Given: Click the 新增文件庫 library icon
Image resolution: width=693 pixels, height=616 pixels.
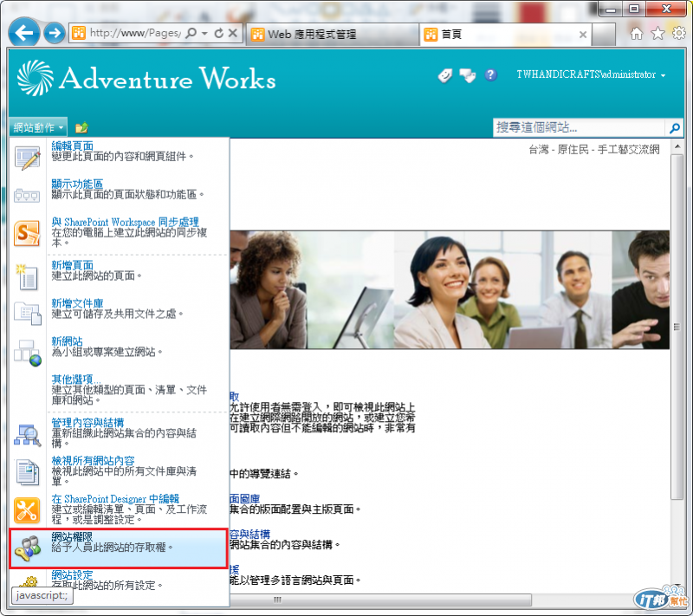Looking at the screenshot, I should (28, 314).
